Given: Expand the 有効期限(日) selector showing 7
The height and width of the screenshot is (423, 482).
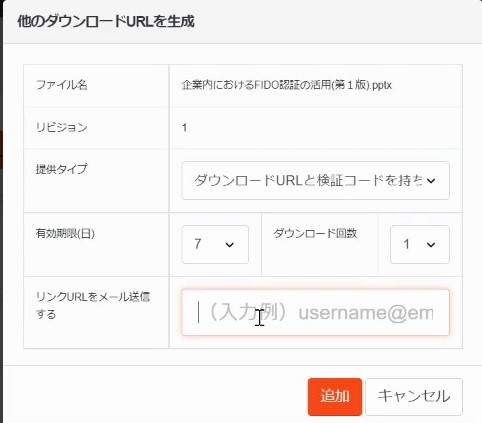Looking at the screenshot, I should (x=215, y=244).
